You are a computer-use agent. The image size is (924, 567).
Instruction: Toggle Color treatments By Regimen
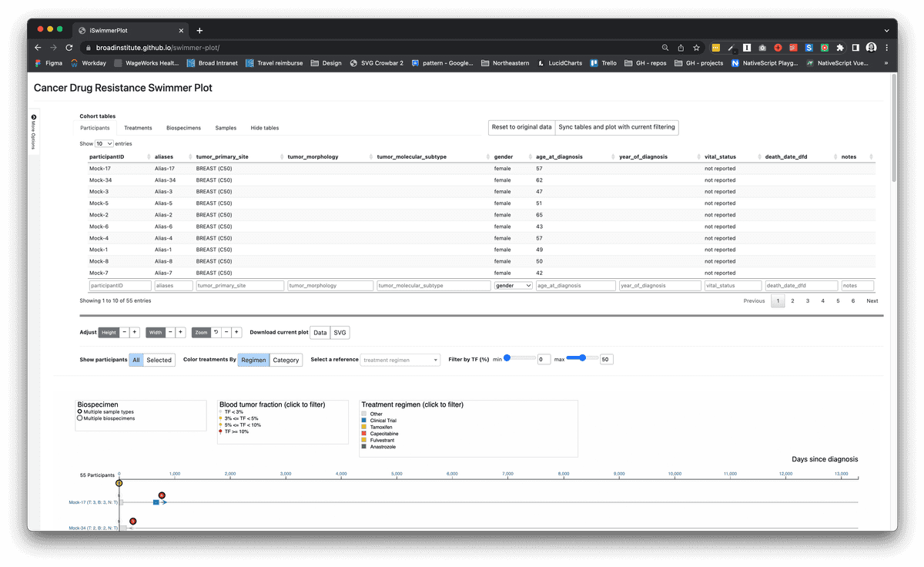pos(253,360)
